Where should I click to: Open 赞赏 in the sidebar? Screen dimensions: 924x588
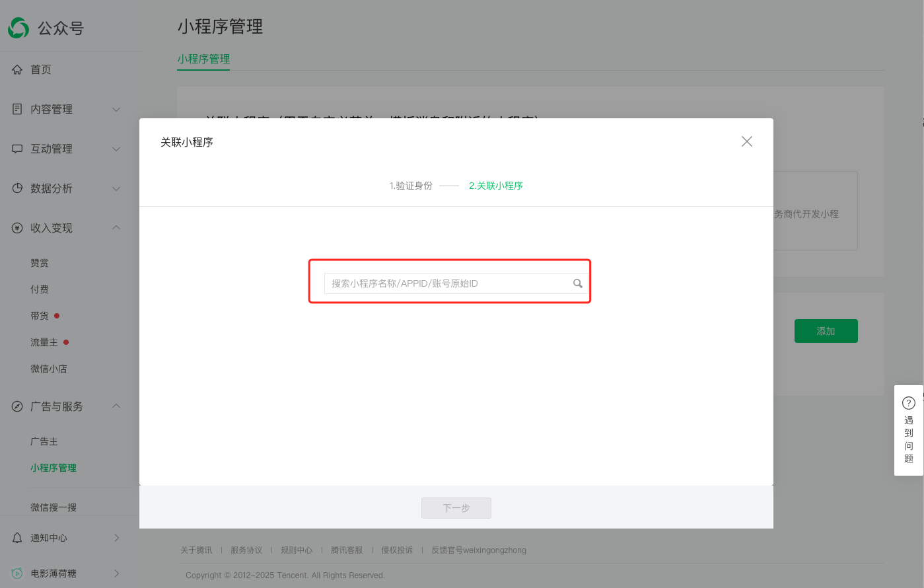click(x=40, y=263)
